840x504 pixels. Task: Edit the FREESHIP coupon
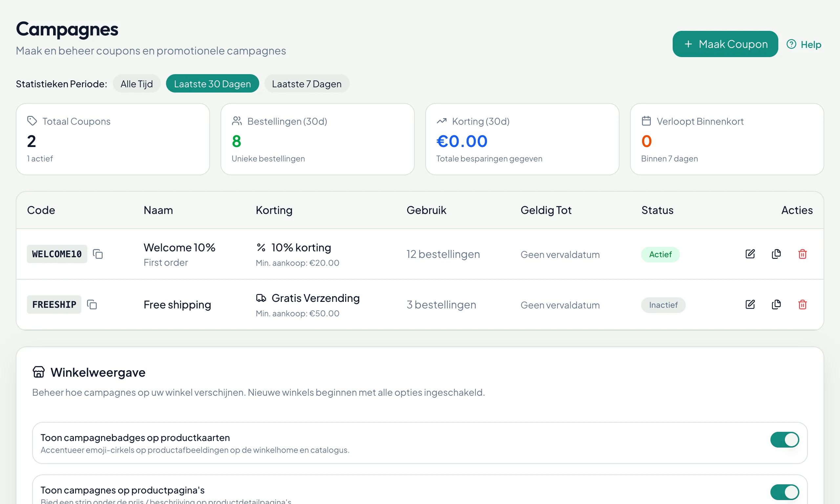pyautogui.click(x=750, y=304)
